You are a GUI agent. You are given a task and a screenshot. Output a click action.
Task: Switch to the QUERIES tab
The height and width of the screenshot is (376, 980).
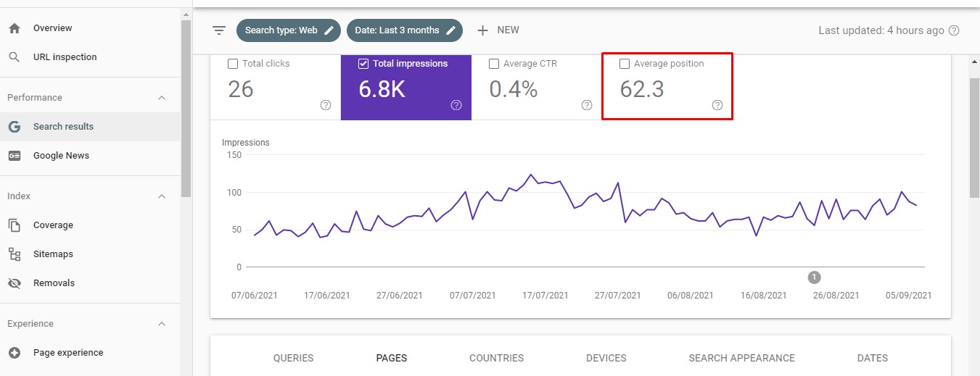294,358
